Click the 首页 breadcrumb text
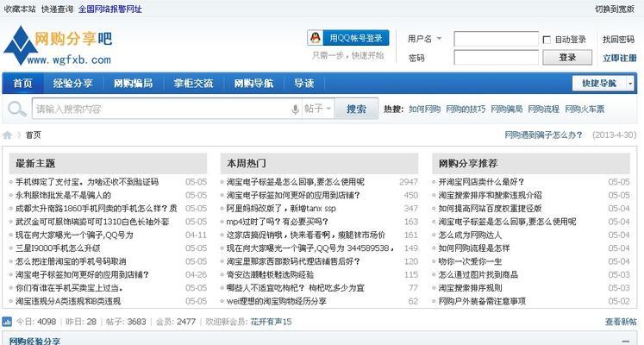 tap(34, 135)
